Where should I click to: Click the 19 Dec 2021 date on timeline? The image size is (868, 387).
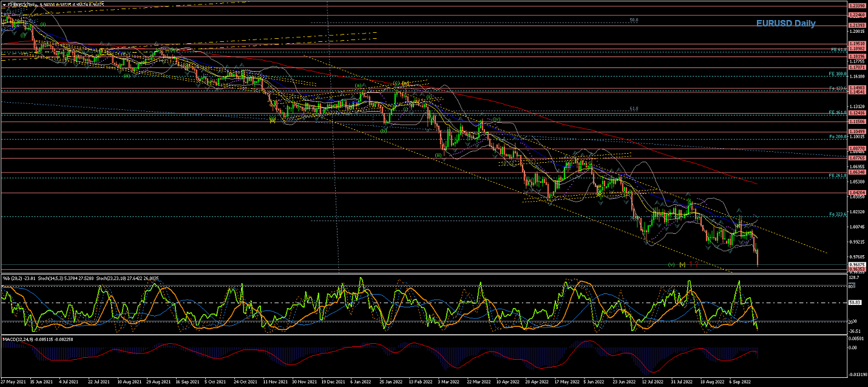[x=333, y=383]
